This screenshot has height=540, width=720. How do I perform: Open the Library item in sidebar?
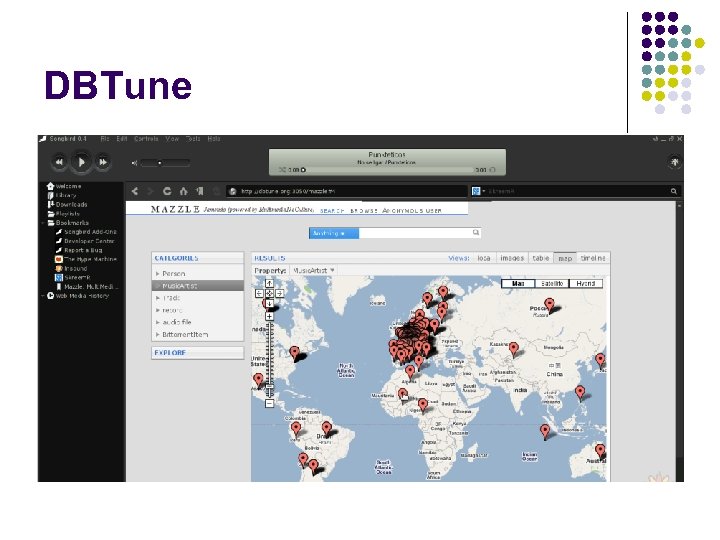pyautogui.click(x=66, y=195)
